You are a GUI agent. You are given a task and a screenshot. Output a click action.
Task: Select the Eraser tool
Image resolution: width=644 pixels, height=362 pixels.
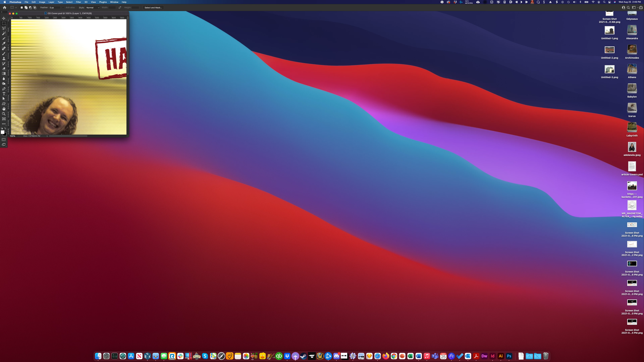[4, 68]
